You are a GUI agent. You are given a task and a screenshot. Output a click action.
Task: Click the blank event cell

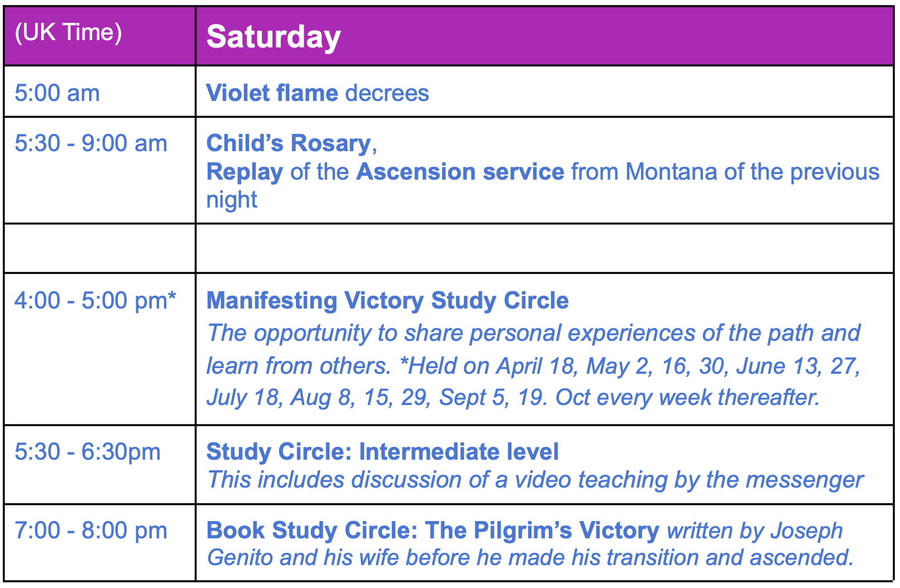[545, 248]
